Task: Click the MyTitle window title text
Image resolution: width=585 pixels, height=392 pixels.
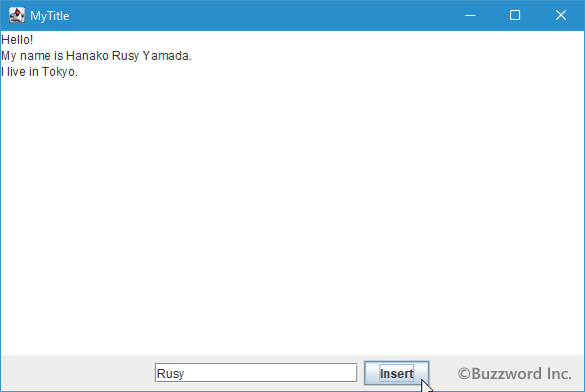Action: (x=50, y=16)
